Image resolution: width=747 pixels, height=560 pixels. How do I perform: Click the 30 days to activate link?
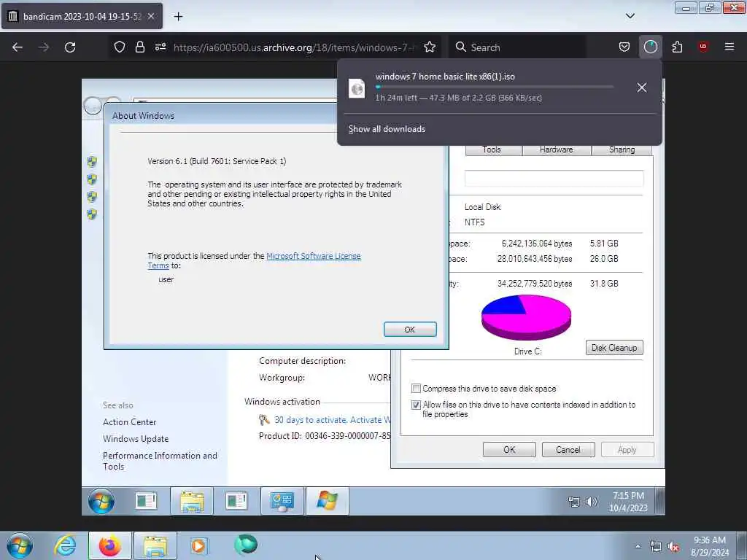point(332,420)
